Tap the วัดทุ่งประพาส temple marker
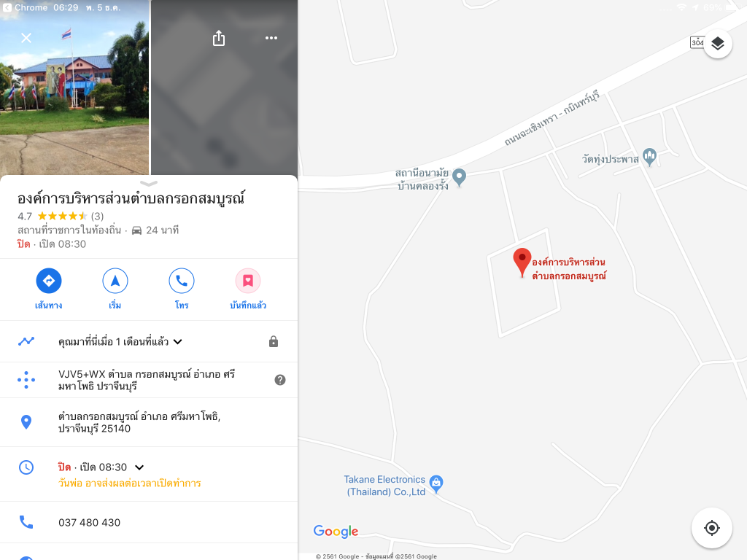The height and width of the screenshot is (560, 747). pos(649,156)
